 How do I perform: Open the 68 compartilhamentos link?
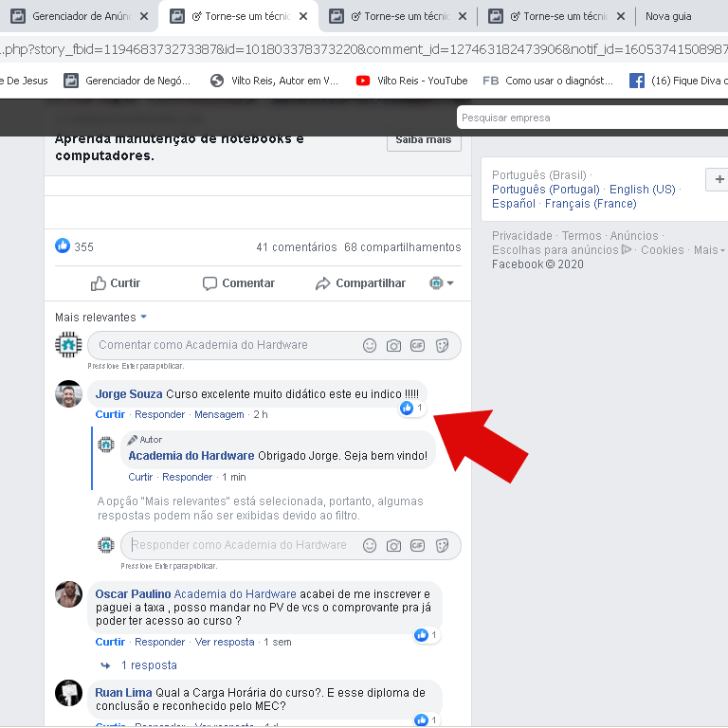click(x=403, y=247)
